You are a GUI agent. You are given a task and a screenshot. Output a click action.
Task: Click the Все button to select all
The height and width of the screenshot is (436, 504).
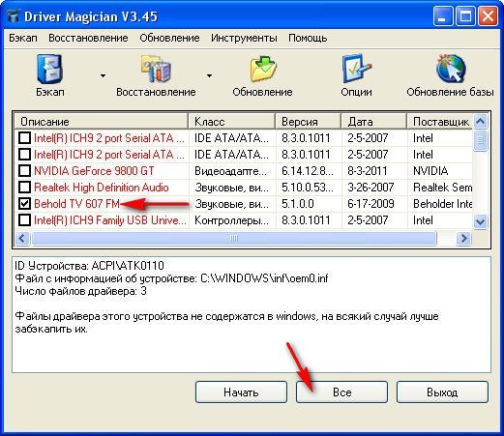click(x=341, y=392)
